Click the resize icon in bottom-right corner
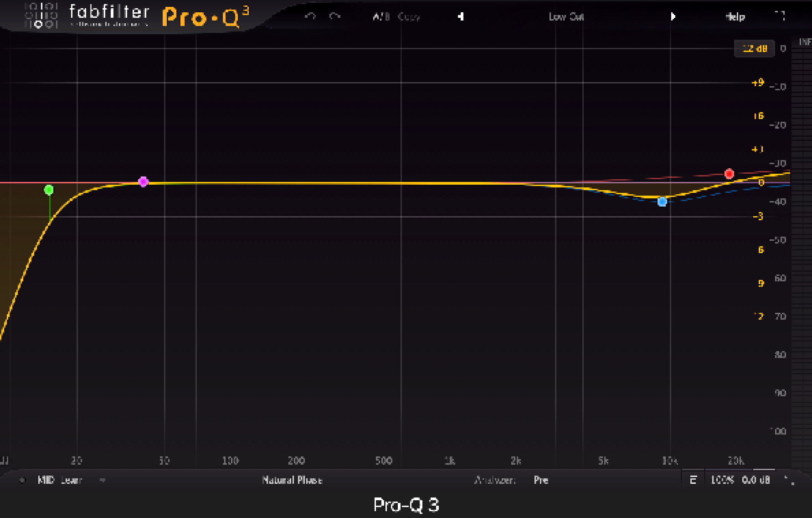 pos(789,480)
